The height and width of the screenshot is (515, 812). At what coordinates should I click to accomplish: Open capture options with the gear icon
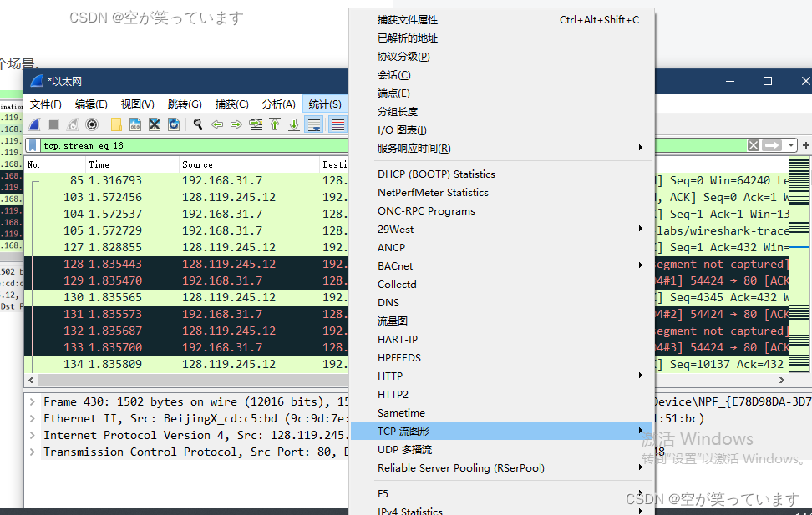(92, 124)
